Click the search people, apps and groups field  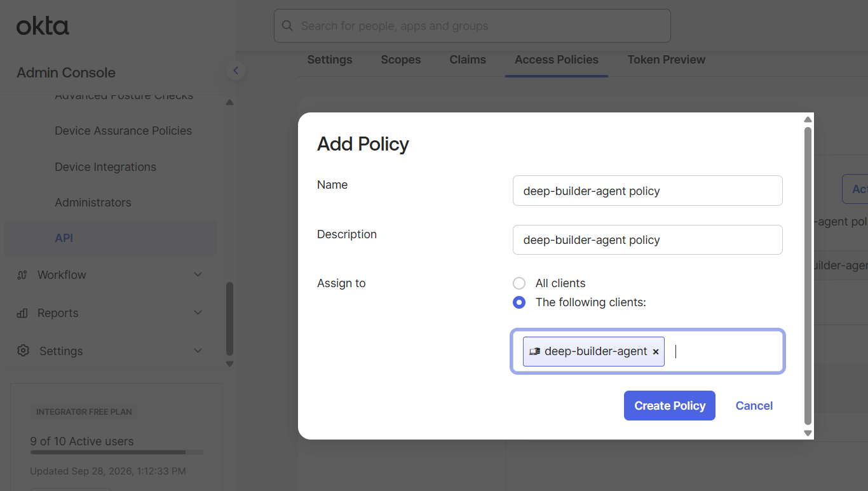(x=472, y=26)
